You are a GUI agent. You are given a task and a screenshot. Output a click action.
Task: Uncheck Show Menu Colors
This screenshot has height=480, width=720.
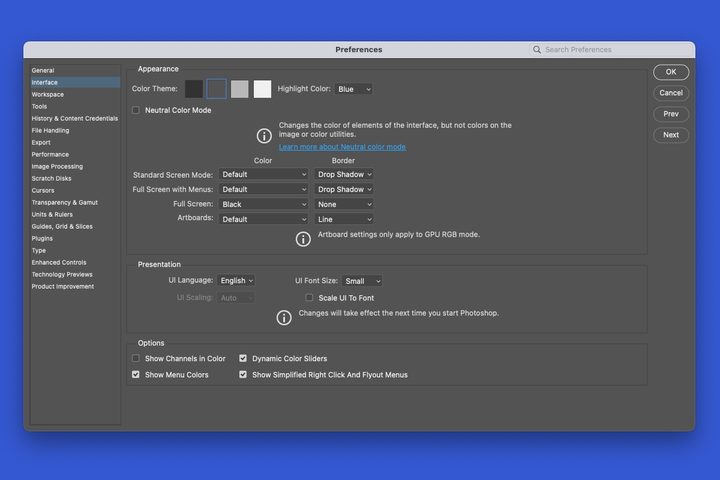point(135,374)
